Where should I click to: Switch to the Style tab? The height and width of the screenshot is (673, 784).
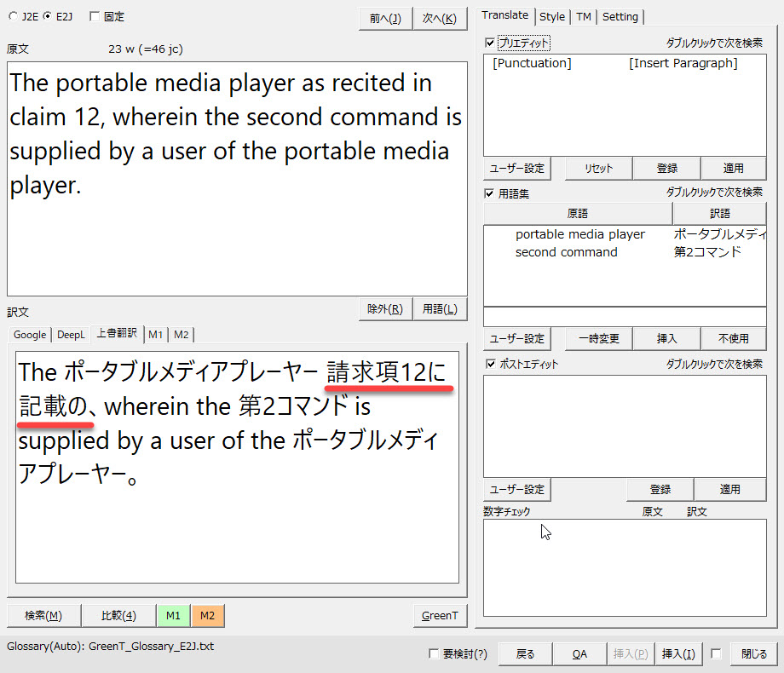552,16
